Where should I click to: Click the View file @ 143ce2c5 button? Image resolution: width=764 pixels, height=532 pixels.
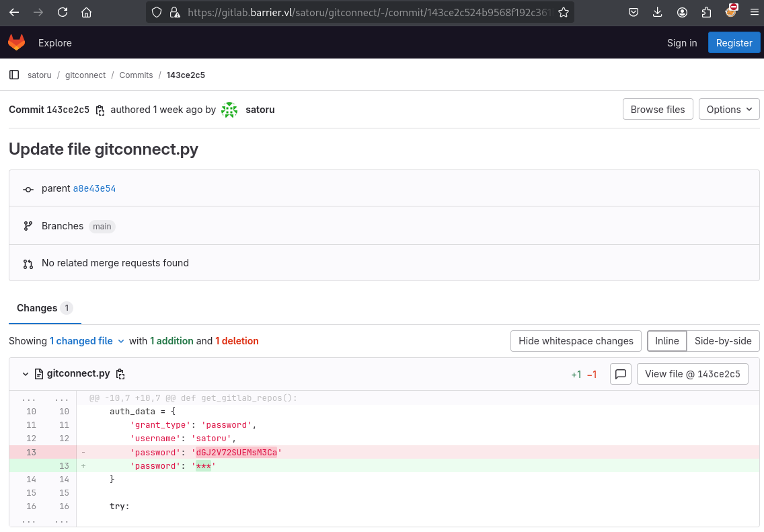pyautogui.click(x=693, y=374)
